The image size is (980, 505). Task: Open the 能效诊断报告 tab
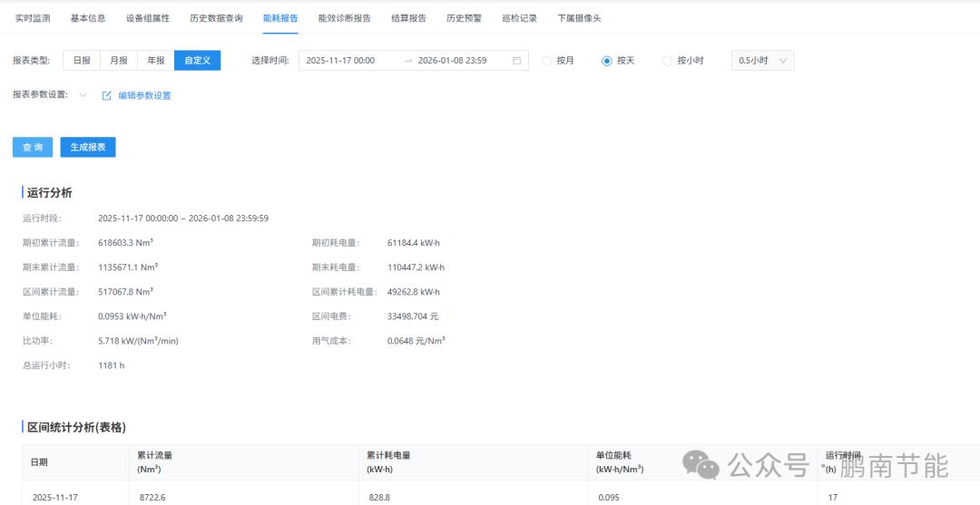click(345, 18)
